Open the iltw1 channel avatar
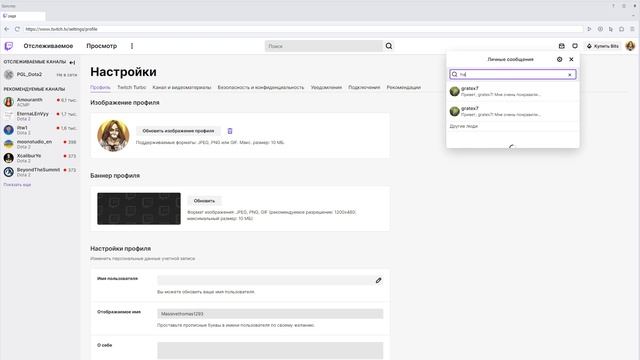This screenshot has width=640, height=360. [9, 130]
